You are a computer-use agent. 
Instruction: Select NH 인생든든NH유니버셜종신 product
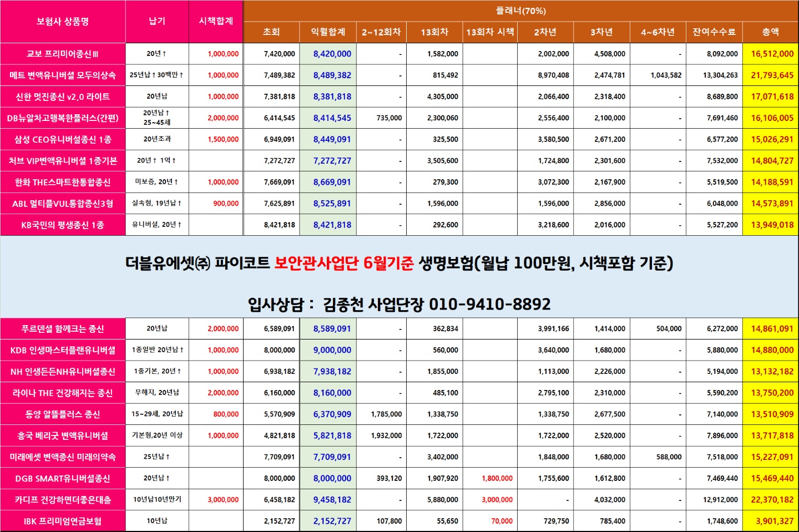(63, 371)
